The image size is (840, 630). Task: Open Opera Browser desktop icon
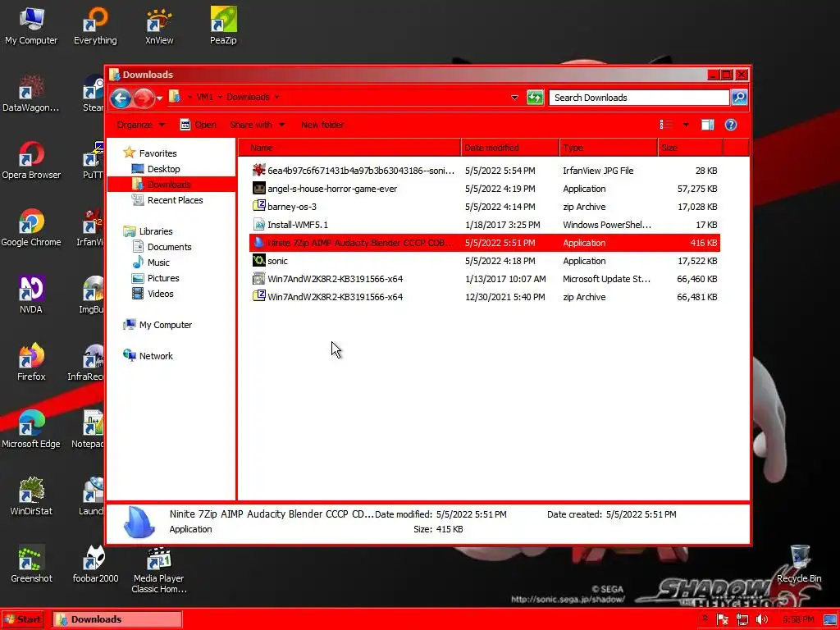(x=31, y=160)
